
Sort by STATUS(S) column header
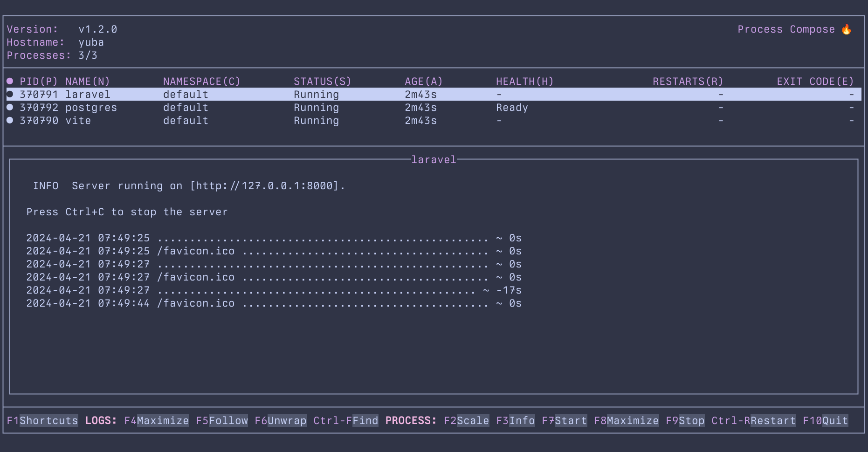pyautogui.click(x=323, y=82)
